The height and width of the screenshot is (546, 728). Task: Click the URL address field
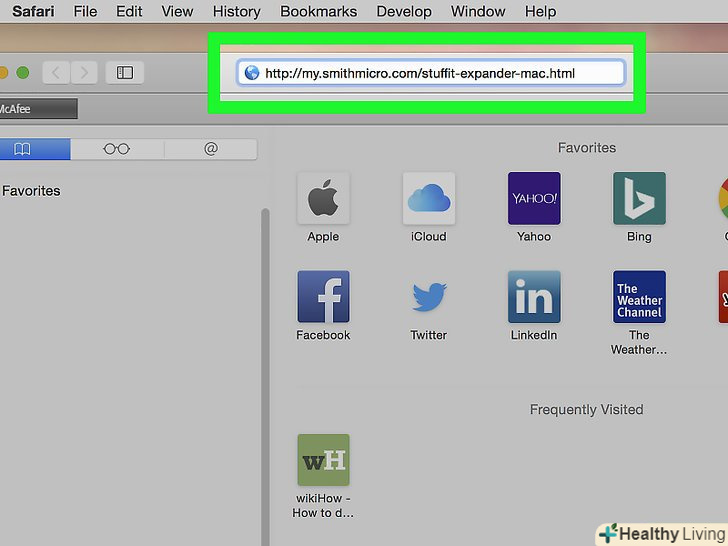pyautogui.click(x=430, y=73)
